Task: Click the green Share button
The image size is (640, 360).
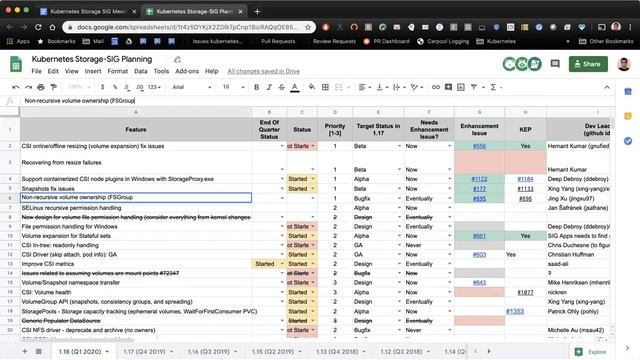Action: (x=588, y=64)
